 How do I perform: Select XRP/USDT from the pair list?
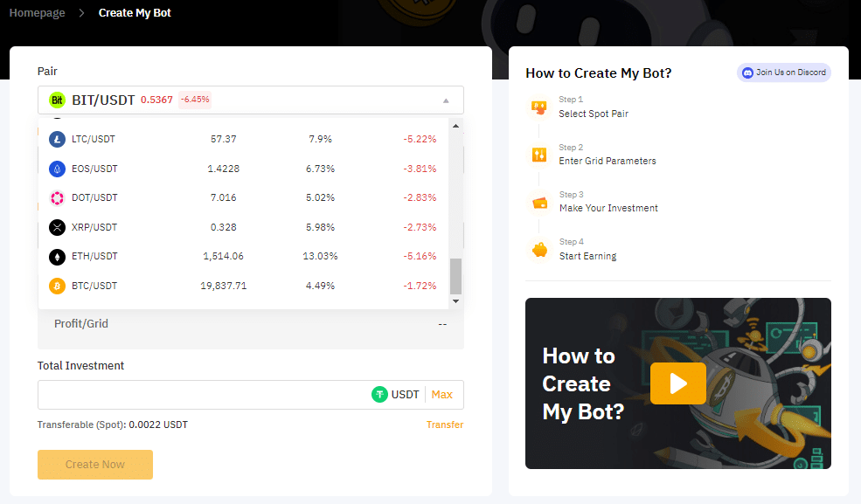(243, 227)
